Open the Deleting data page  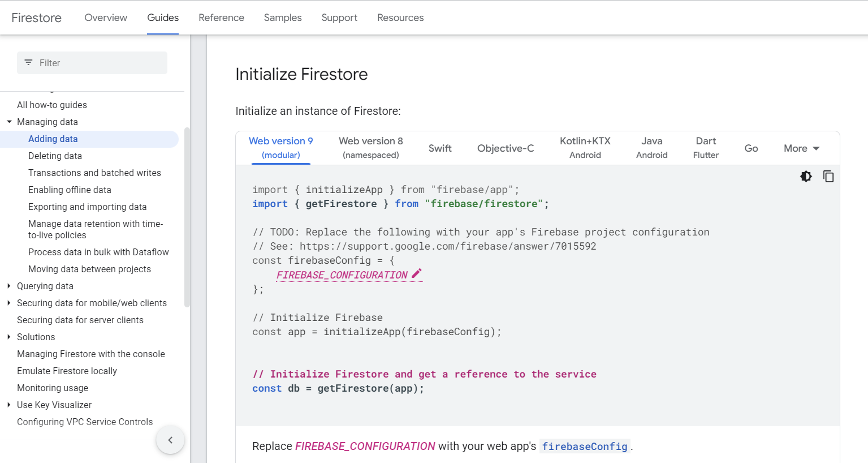pyautogui.click(x=55, y=156)
